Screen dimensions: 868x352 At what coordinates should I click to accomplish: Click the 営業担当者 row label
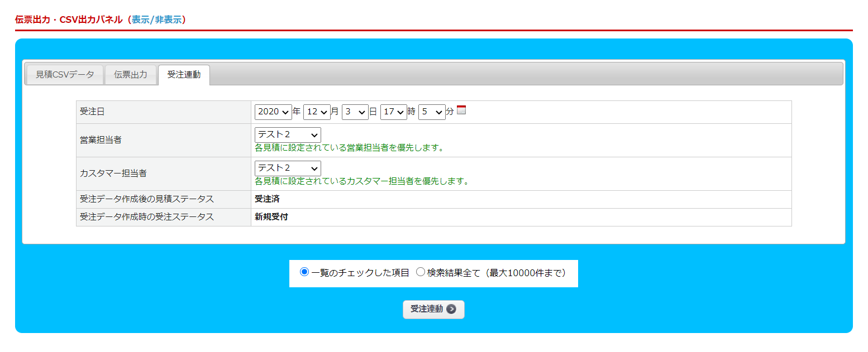[x=101, y=140]
